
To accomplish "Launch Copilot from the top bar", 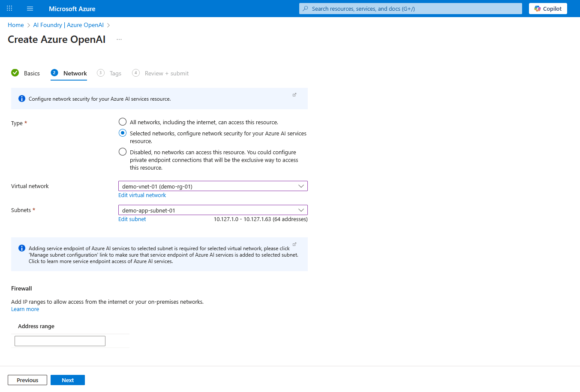I will [x=547, y=8].
